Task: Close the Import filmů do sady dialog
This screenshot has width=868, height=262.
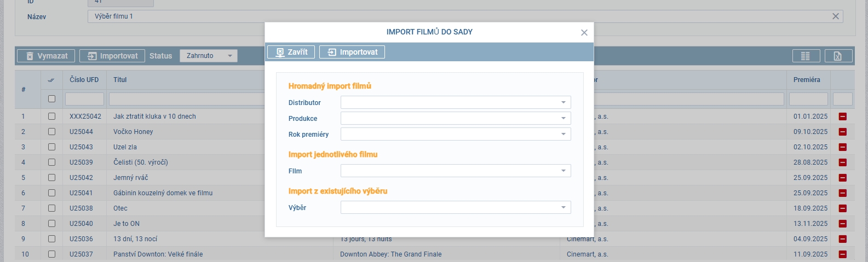Action: coord(584,33)
